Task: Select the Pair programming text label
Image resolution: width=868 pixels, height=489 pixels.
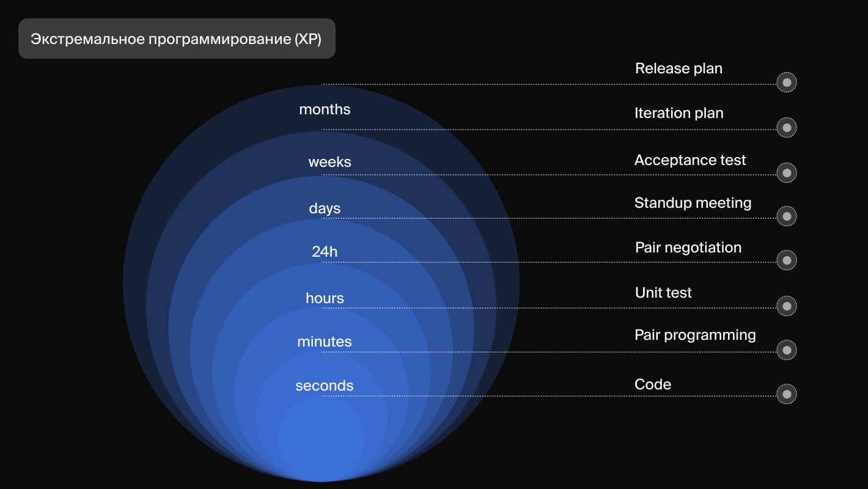Action: tap(695, 335)
